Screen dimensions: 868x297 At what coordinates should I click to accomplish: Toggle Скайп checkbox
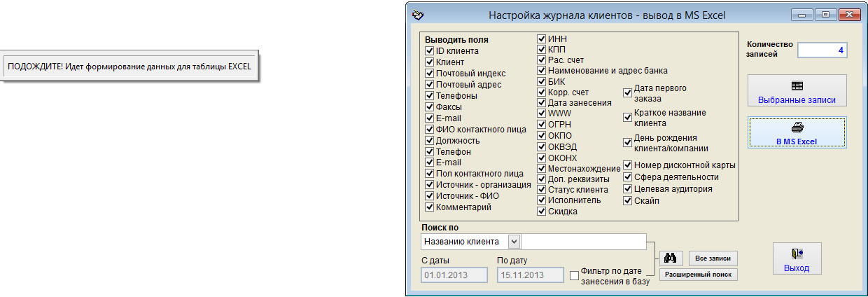click(628, 200)
